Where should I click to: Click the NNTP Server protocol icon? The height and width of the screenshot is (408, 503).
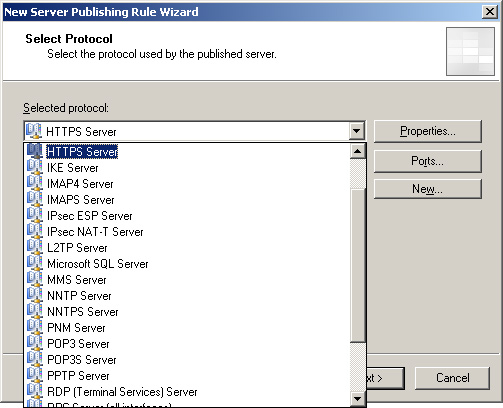35,295
